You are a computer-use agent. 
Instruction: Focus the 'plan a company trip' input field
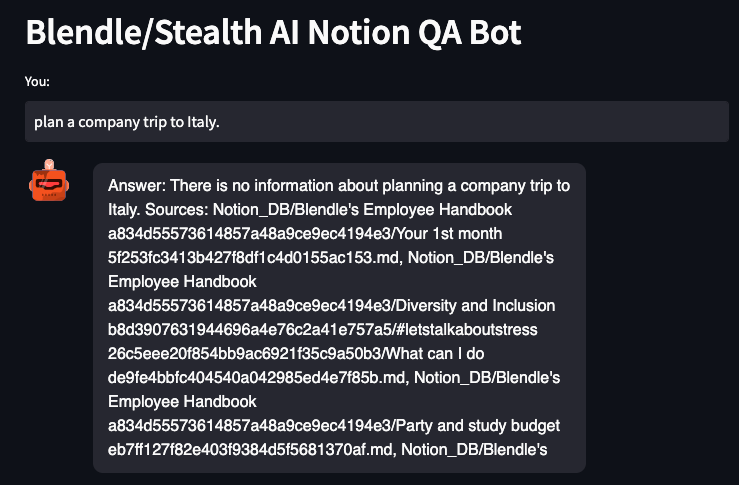[376, 122]
